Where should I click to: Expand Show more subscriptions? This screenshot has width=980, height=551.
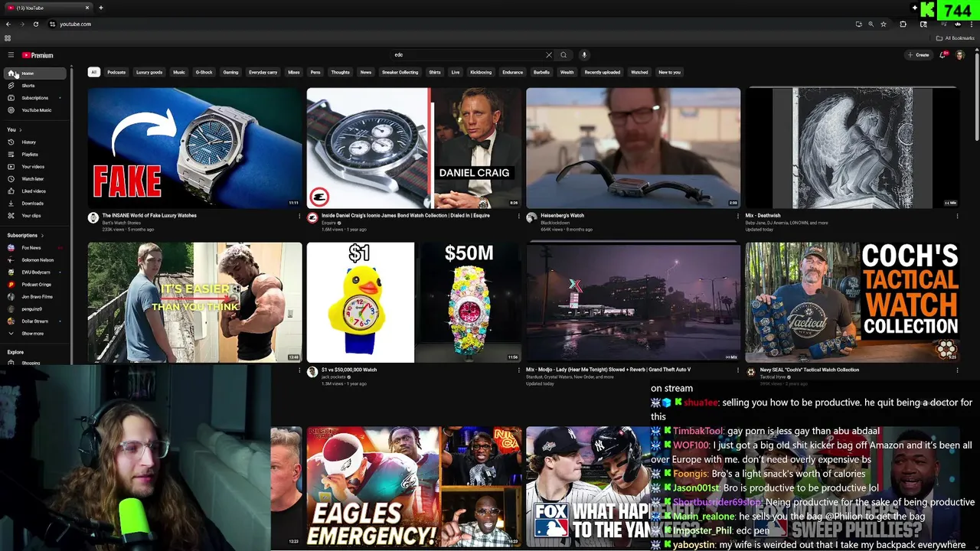click(35, 334)
